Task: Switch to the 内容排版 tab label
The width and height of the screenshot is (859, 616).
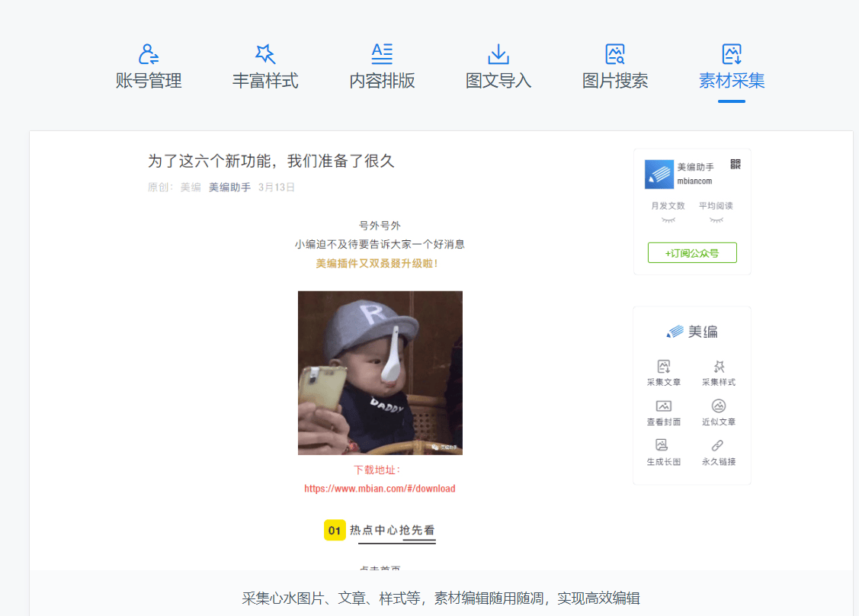Action: pyautogui.click(x=382, y=81)
